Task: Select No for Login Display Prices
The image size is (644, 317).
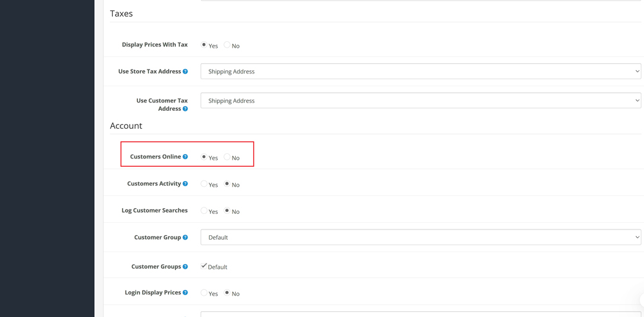Action: 227,293
